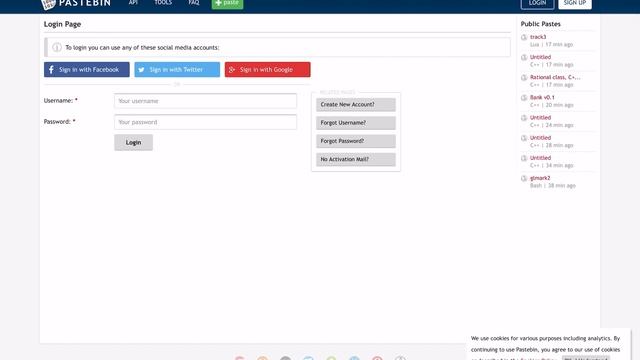The image size is (640, 360).
Task: Click 'C++ | 20 min ago' under Bank v0.1
Action: tap(551, 105)
